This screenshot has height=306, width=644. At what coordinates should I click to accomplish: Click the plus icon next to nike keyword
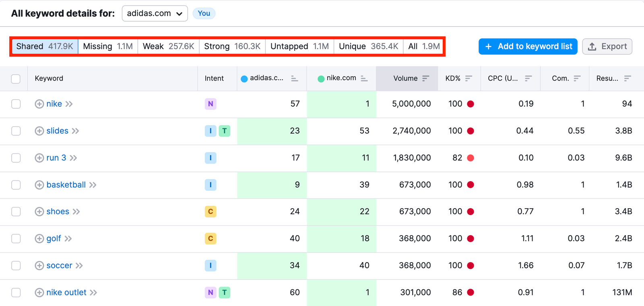tap(39, 104)
